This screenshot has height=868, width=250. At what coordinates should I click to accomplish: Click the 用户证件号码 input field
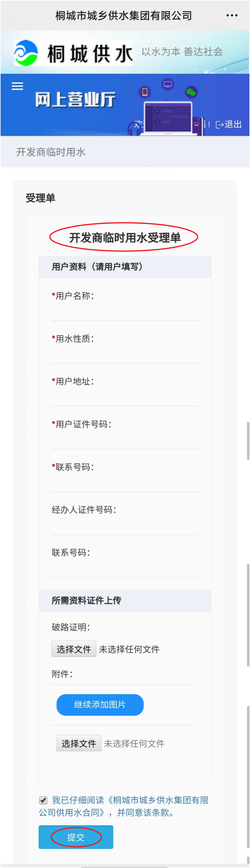pos(125,439)
